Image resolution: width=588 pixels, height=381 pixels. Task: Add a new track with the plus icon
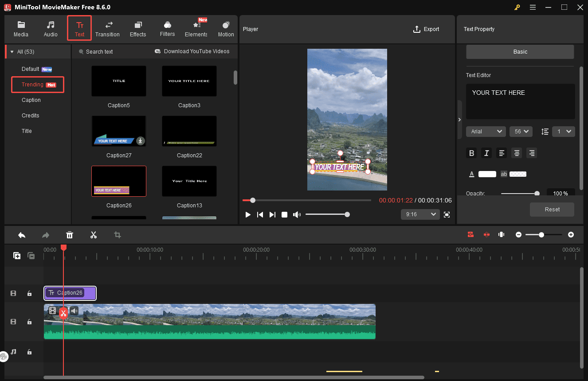(16, 256)
